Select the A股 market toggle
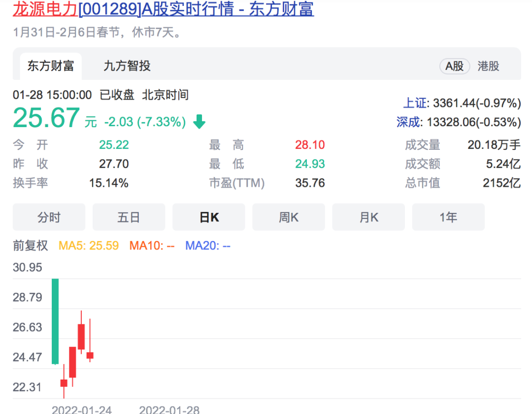 click(x=454, y=66)
